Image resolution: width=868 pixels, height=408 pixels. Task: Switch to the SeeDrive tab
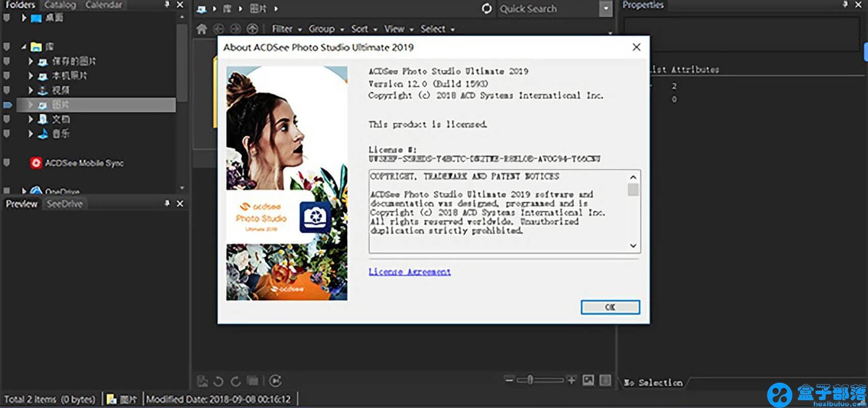(x=65, y=204)
